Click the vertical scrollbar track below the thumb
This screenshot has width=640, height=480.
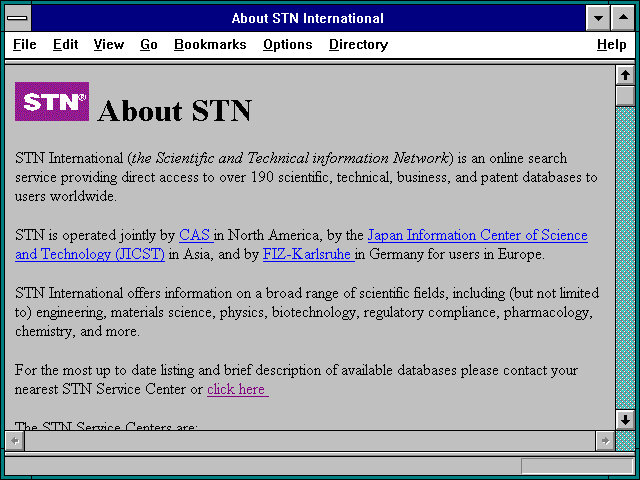(x=625, y=258)
